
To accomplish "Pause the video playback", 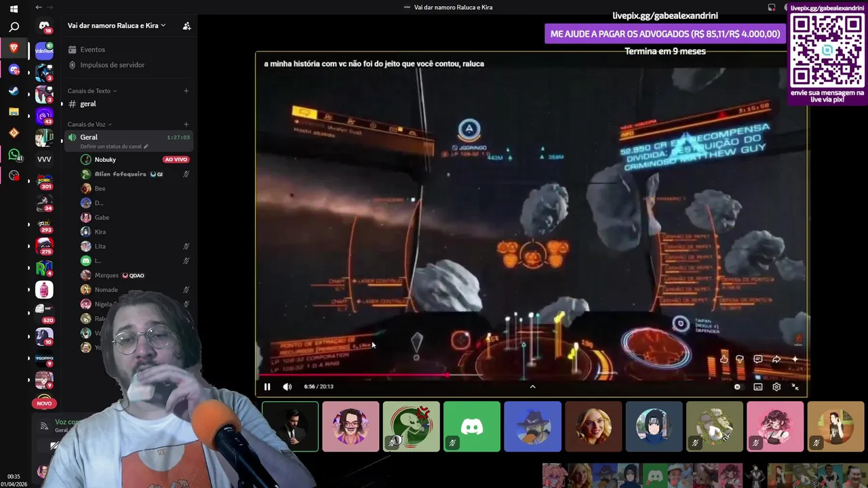I will (267, 387).
